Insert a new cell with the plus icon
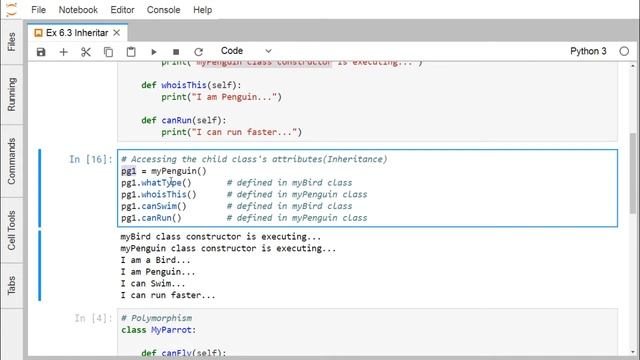The image size is (640, 360). point(63,52)
